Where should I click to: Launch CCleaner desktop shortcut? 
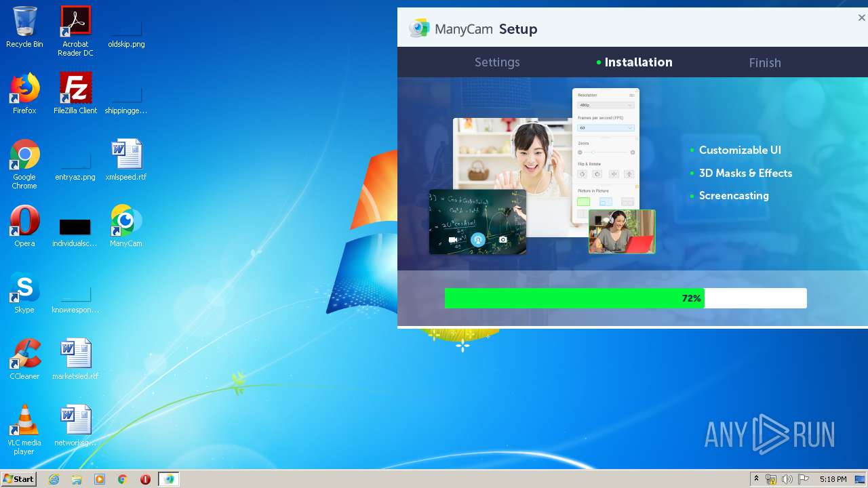[x=24, y=359]
